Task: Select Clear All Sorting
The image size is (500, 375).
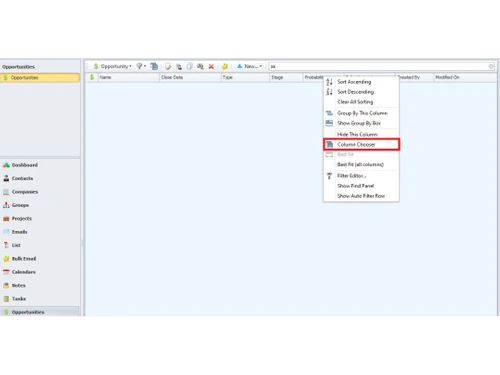Action: point(361,102)
